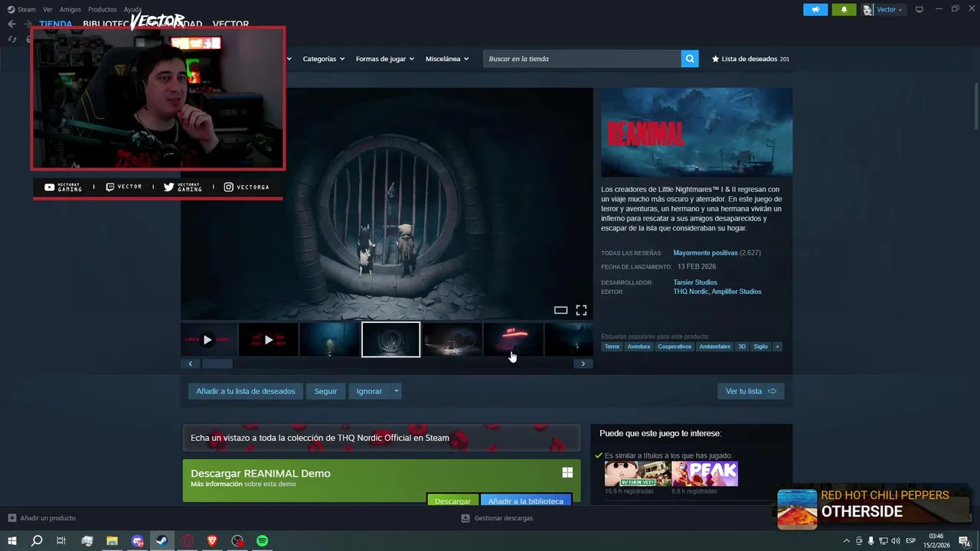This screenshot has width=980, height=551.
Task: Click Añadir un producto
Action: coord(41,518)
